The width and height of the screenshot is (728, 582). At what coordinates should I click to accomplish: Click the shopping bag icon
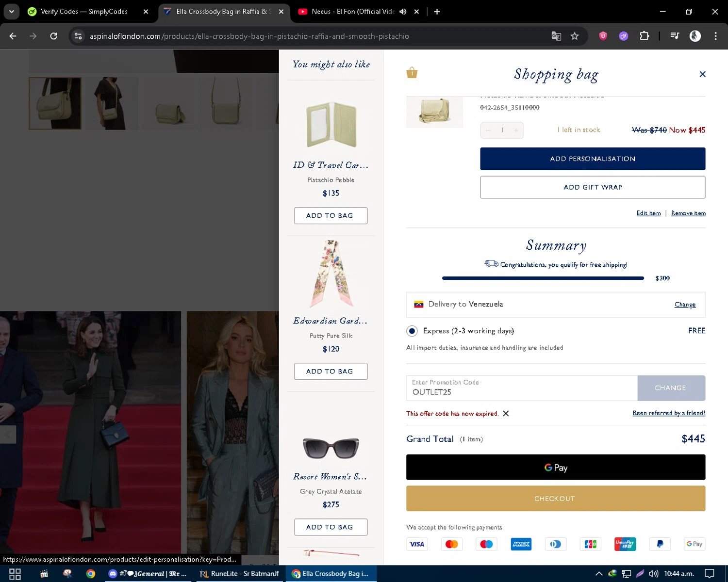(x=412, y=73)
